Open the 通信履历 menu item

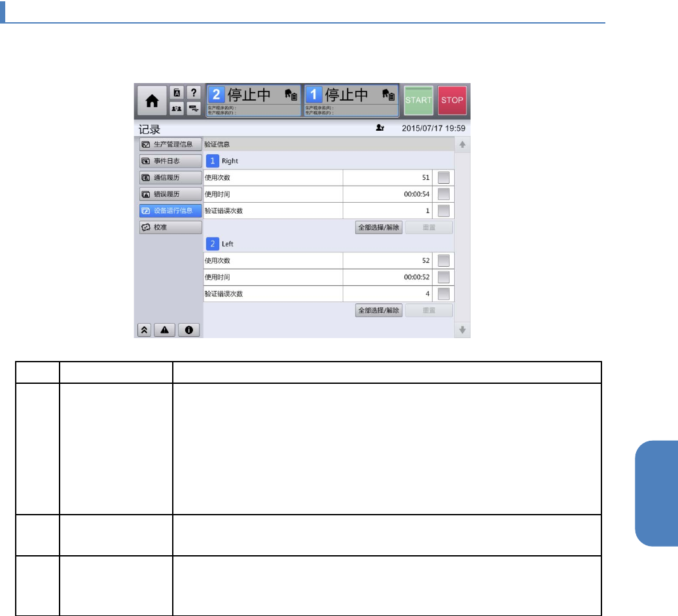[170, 178]
